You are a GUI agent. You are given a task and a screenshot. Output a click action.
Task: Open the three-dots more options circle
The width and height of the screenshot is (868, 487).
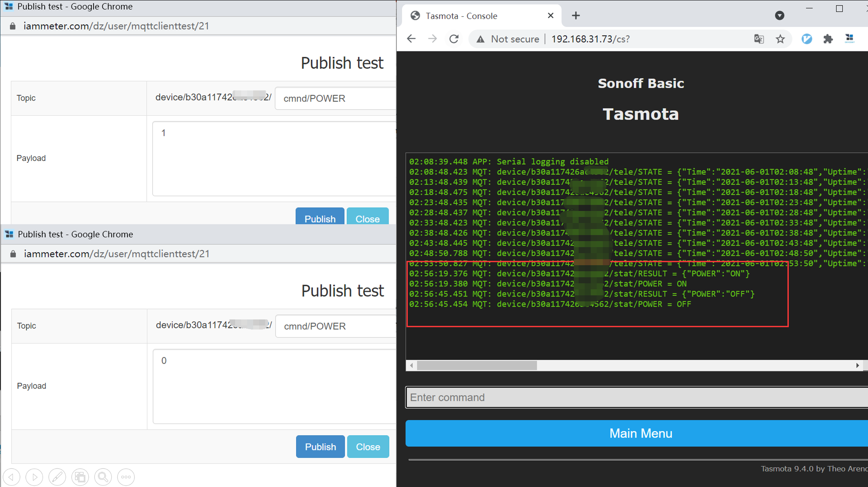[126, 477]
